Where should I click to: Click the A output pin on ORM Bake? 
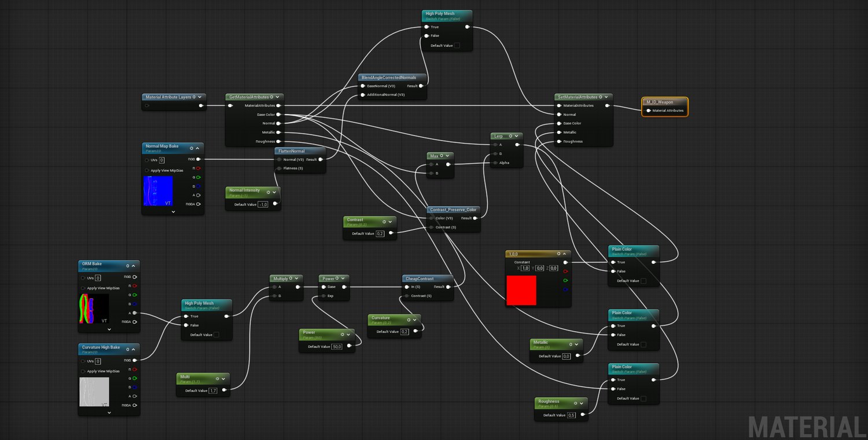pyautogui.click(x=135, y=313)
